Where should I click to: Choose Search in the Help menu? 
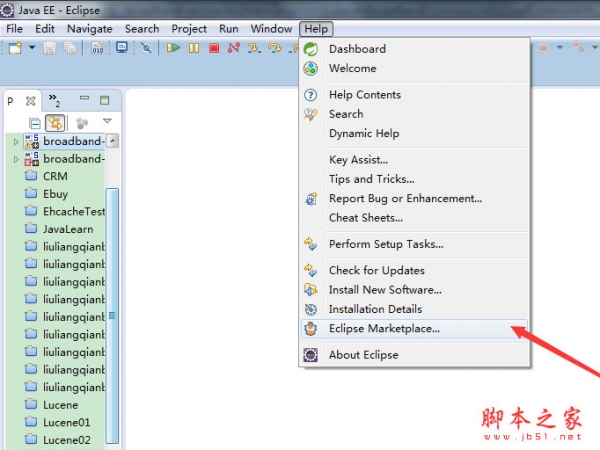[414, 114]
